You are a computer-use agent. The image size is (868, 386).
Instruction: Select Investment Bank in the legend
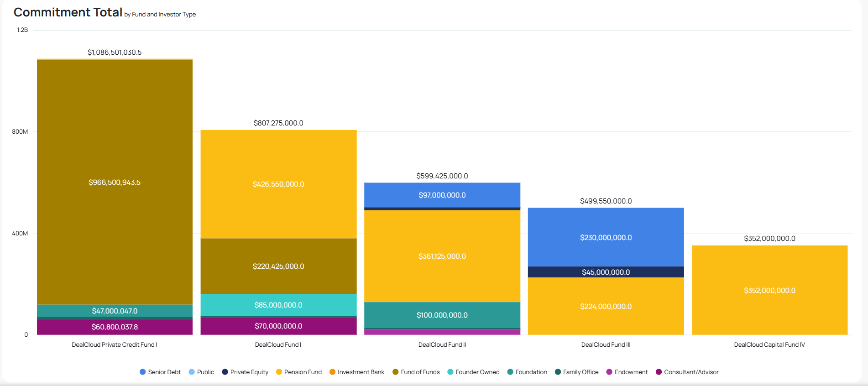pyautogui.click(x=357, y=372)
